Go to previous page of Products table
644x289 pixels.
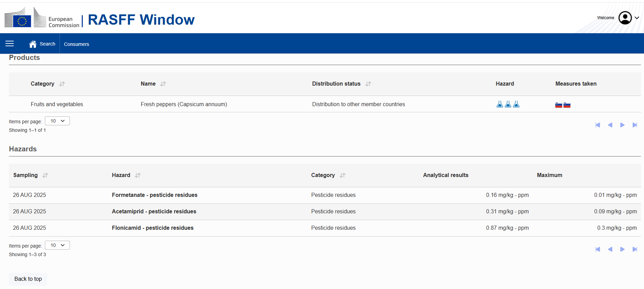click(610, 125)
